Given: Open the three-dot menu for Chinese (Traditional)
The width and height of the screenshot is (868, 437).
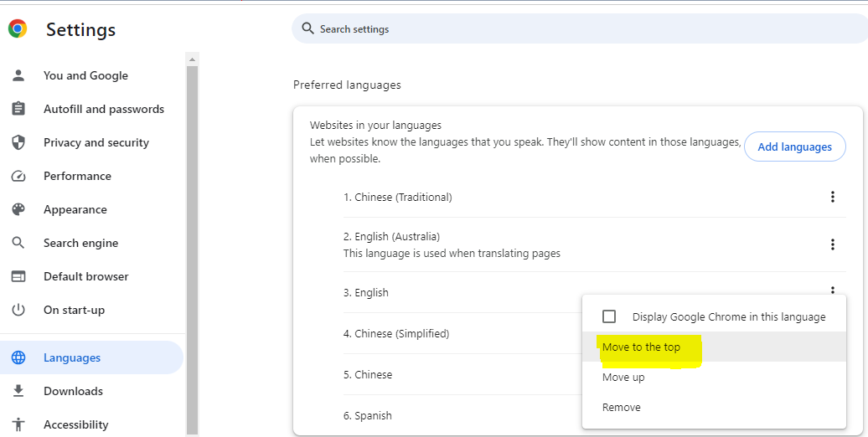Looking at the screenshot, I should pyautogui.click(x=832, y=197).
